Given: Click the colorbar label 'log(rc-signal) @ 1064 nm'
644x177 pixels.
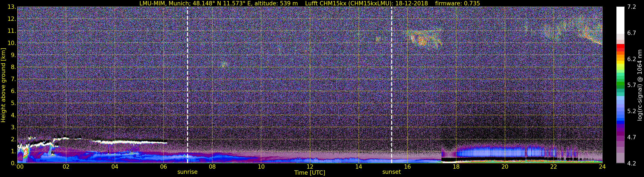Looking at the screenshot, I should coord(640,85).
